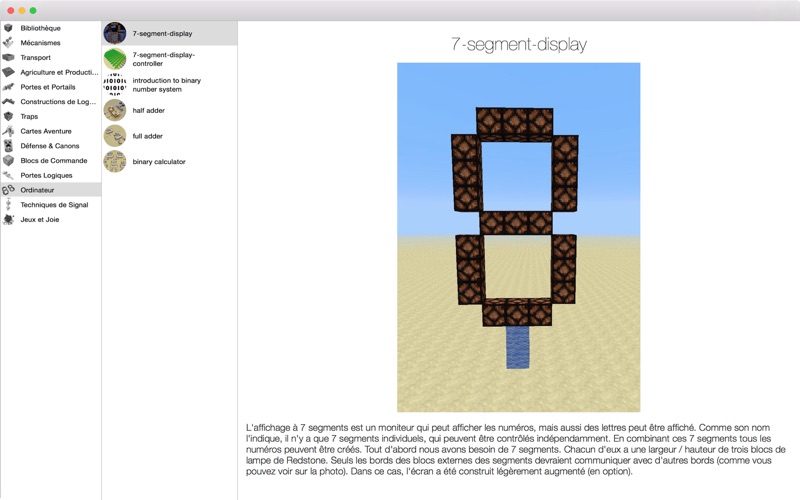800x500 pixels.
Task: Open Techniques de Signal category
Action: 54,205
